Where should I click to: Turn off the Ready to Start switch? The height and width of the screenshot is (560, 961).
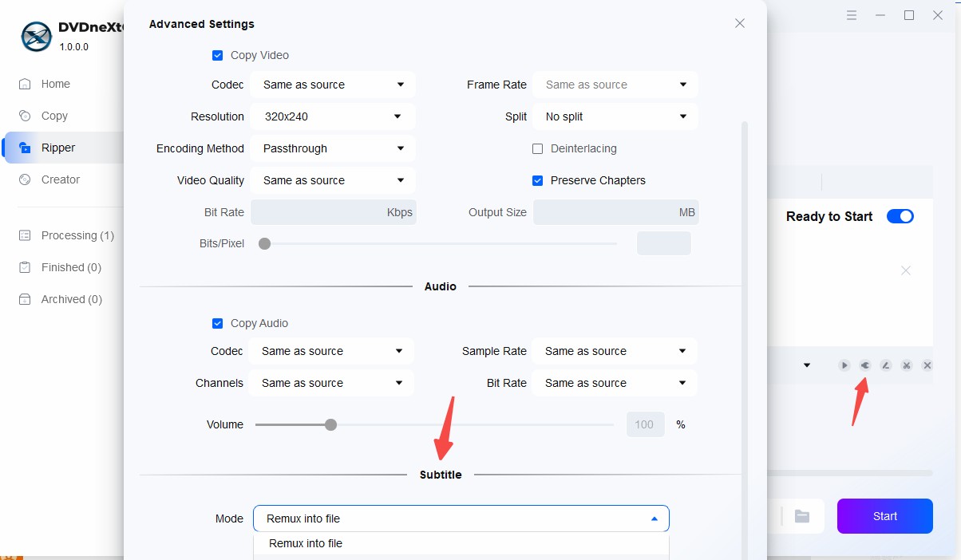(900, 216)
